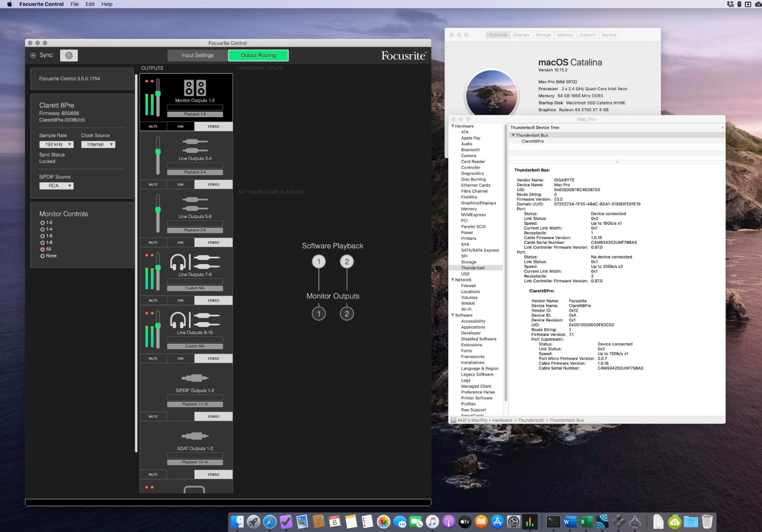Open the File menu
This screenshot has height=532, width=762.
click(74, 4)
